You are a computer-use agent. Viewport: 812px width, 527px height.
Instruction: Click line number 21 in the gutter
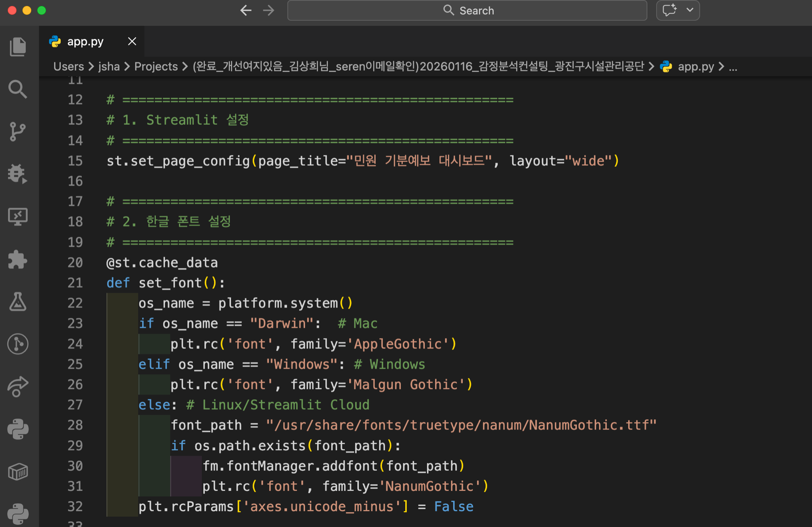click(x=75, y=283)
